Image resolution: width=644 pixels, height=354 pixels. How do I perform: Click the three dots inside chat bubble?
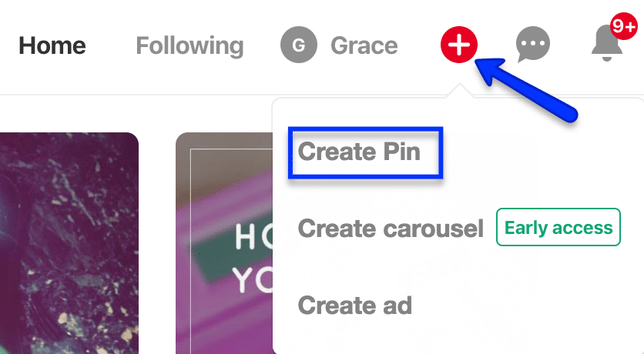coord(533,42)
